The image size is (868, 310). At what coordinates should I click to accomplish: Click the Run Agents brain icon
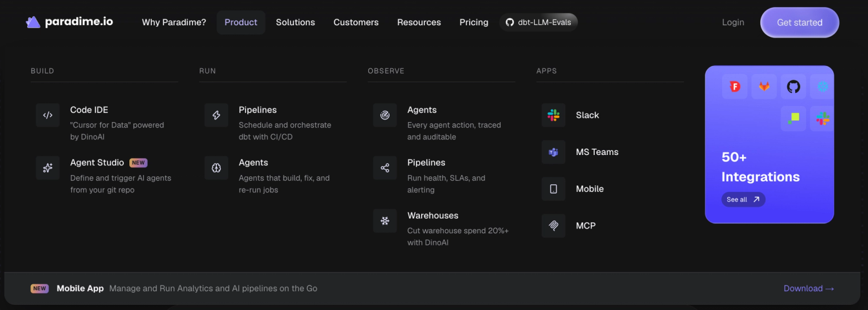[x=216, y=168]
